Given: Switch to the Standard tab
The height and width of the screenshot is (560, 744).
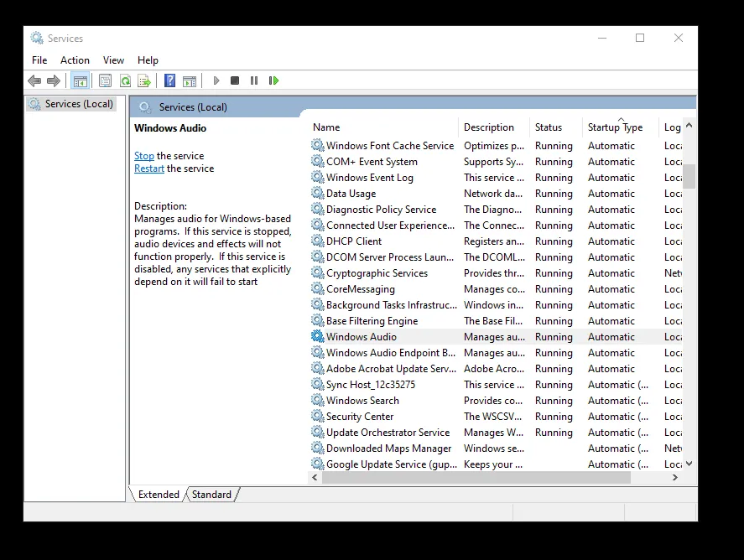Looking at the screenshot, I should pyautogui.click(x=211, y=495).
